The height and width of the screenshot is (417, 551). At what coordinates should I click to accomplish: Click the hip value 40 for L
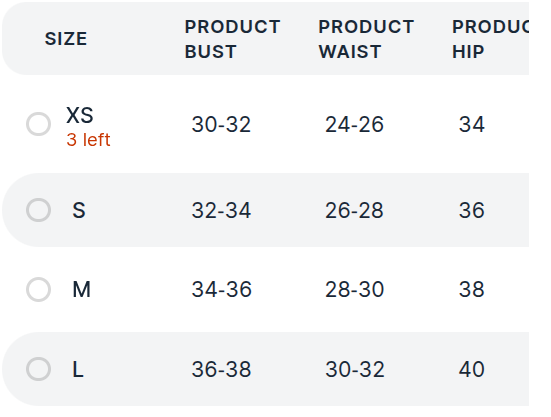pyautogui.click(x=472, y=369)
